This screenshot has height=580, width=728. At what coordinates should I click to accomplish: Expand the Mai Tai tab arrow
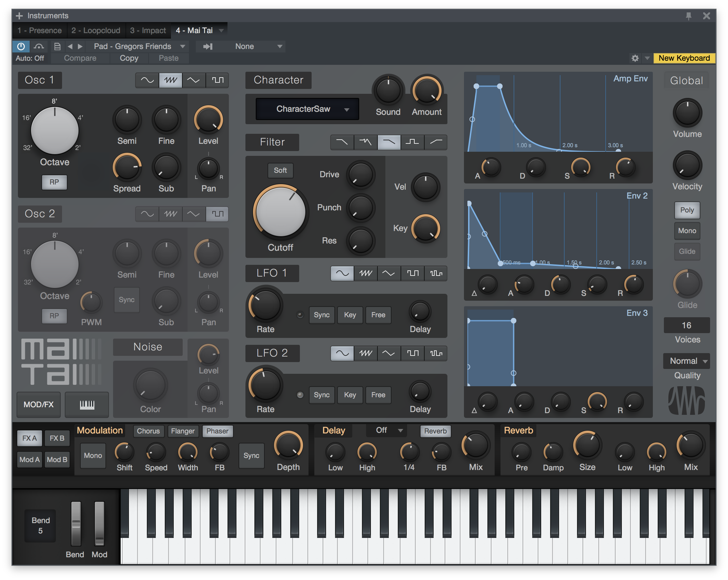221,30
